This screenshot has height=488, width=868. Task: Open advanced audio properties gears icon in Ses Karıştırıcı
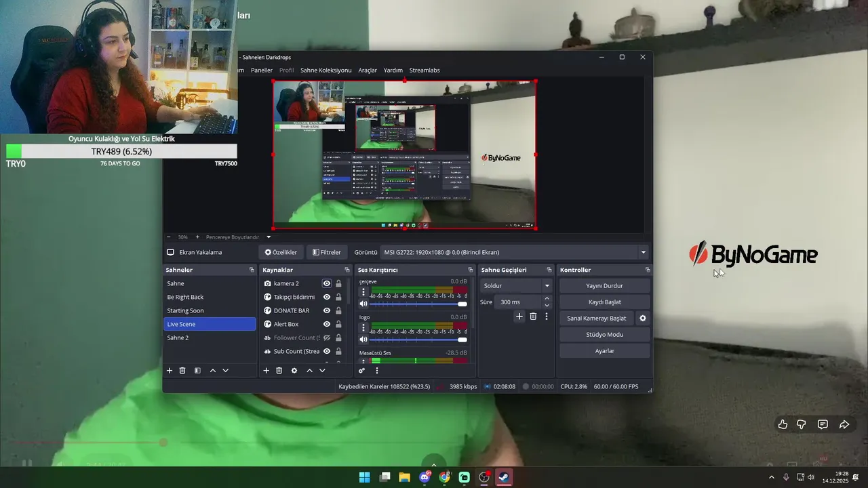point(361,371)
